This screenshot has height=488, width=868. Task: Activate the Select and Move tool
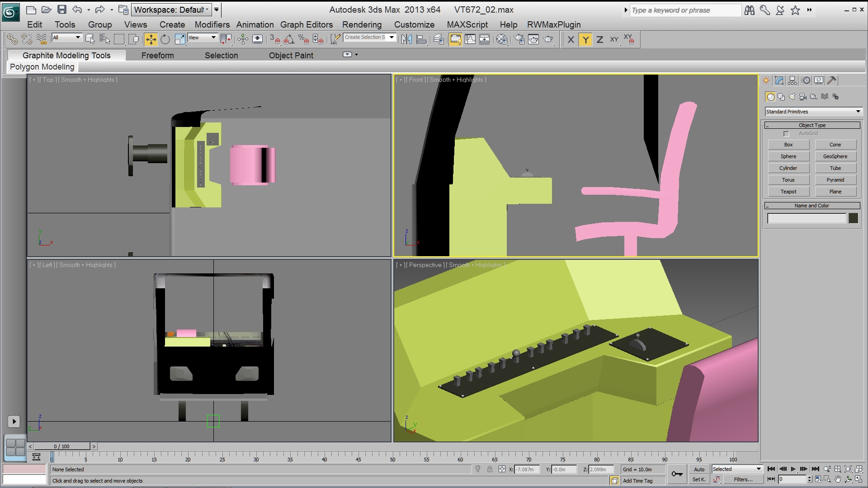pyautogui.click(x=151, y=40)
